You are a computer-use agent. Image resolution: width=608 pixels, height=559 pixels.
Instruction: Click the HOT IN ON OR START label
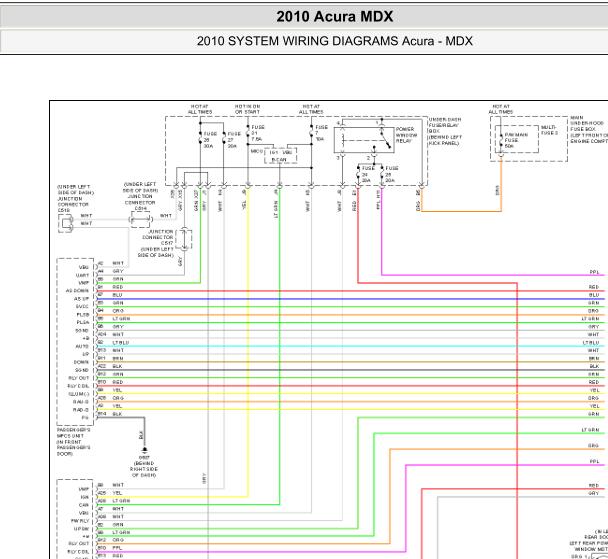click(247, 109)
